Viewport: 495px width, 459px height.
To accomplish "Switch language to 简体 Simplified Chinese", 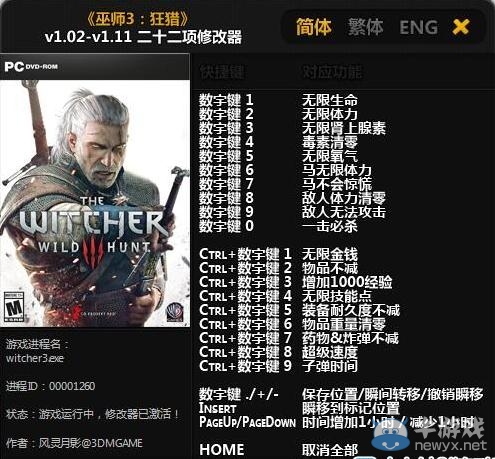I will click(313, 27).
